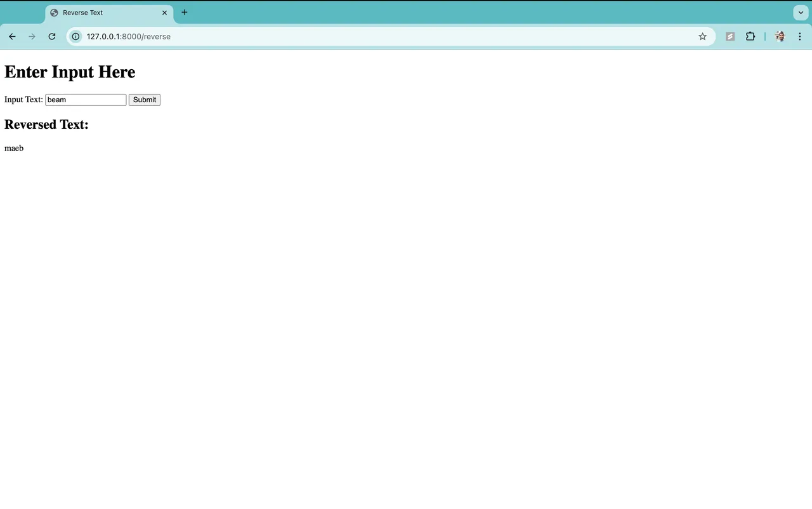Click the Reversed Text: heading

pyautogui.click(x=46, y=124)
